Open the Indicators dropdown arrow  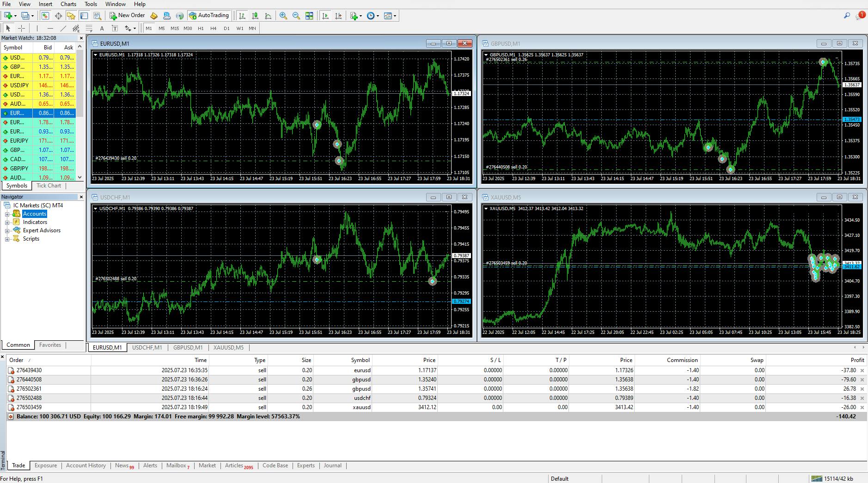tap(361, 16)
